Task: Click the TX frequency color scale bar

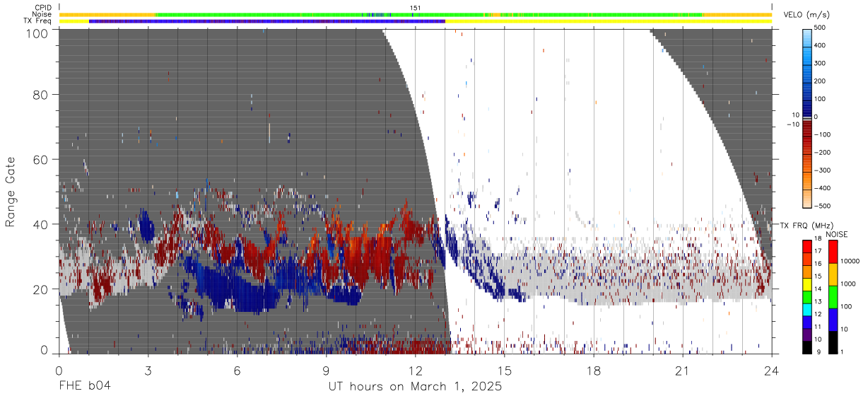Action: pyautogui.click(x=807, y=297)
